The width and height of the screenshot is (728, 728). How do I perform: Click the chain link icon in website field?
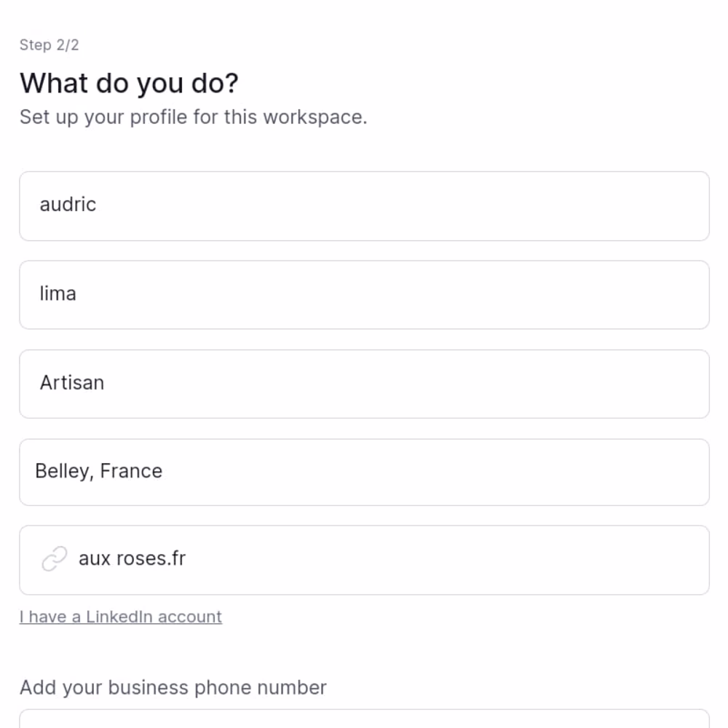coord(54,559)
